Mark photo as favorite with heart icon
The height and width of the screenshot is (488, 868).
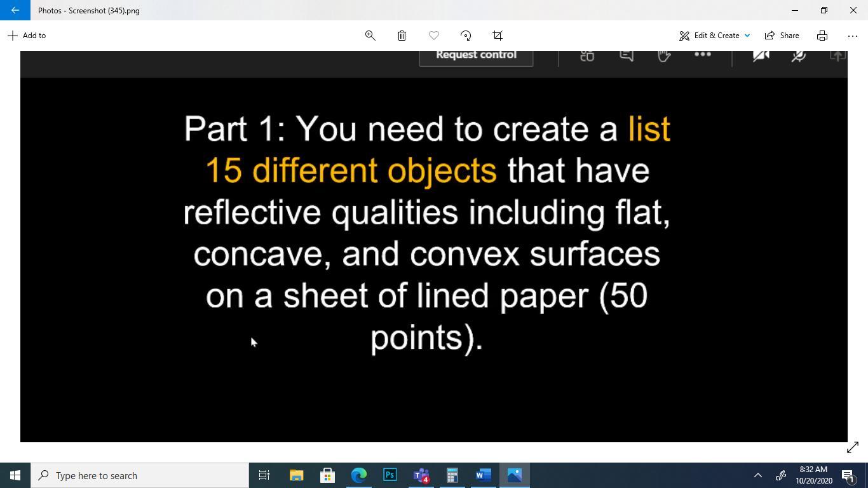coord(434,36)
